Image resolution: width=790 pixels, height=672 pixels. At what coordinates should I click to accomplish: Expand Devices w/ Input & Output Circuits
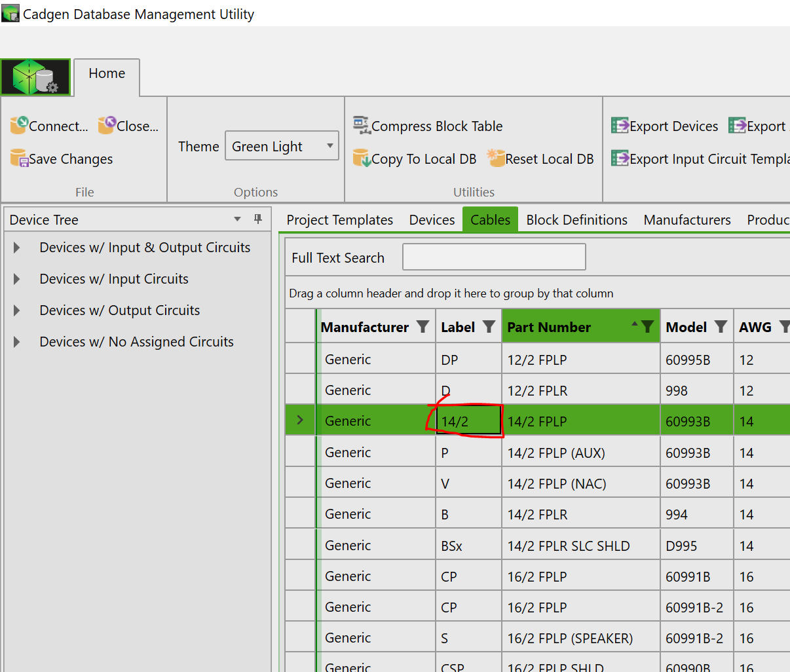click(17, 248)
